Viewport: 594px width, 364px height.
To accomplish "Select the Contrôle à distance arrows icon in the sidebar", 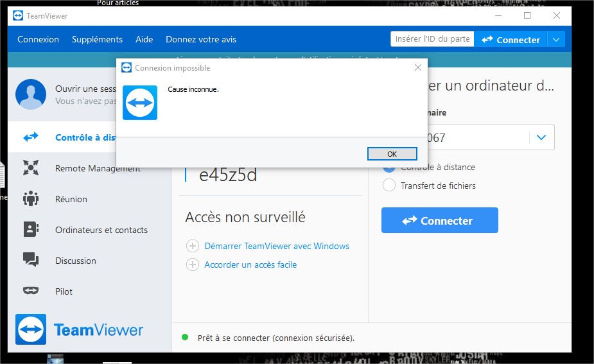I will pos(31,137).
